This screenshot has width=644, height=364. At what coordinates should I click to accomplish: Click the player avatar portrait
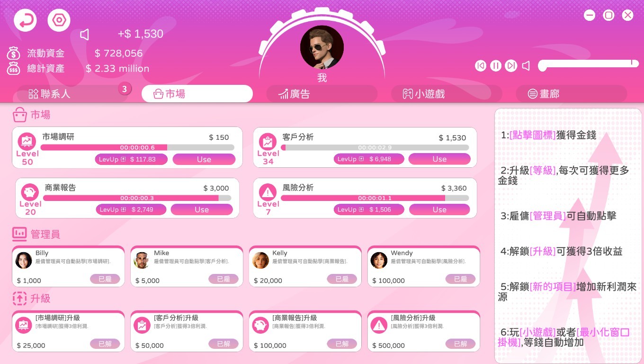tap(322, 47)
